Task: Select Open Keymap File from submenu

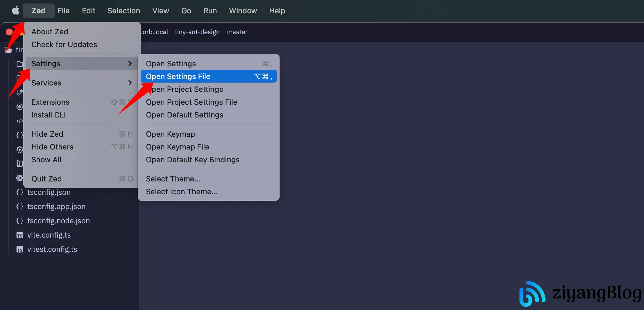Action: click(x=177, y=147)
